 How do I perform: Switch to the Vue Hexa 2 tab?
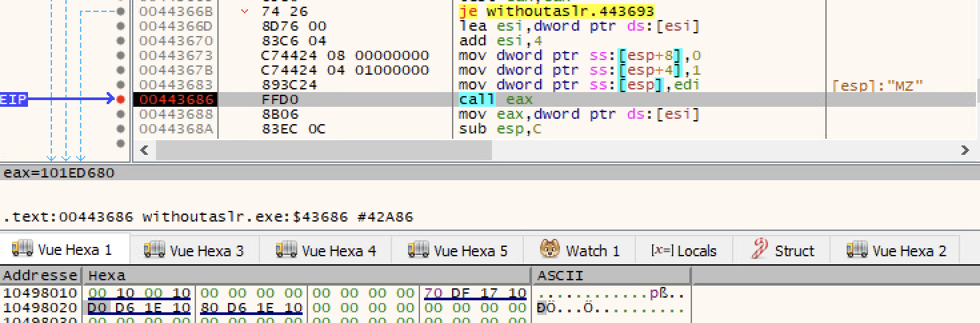(895, 250)
